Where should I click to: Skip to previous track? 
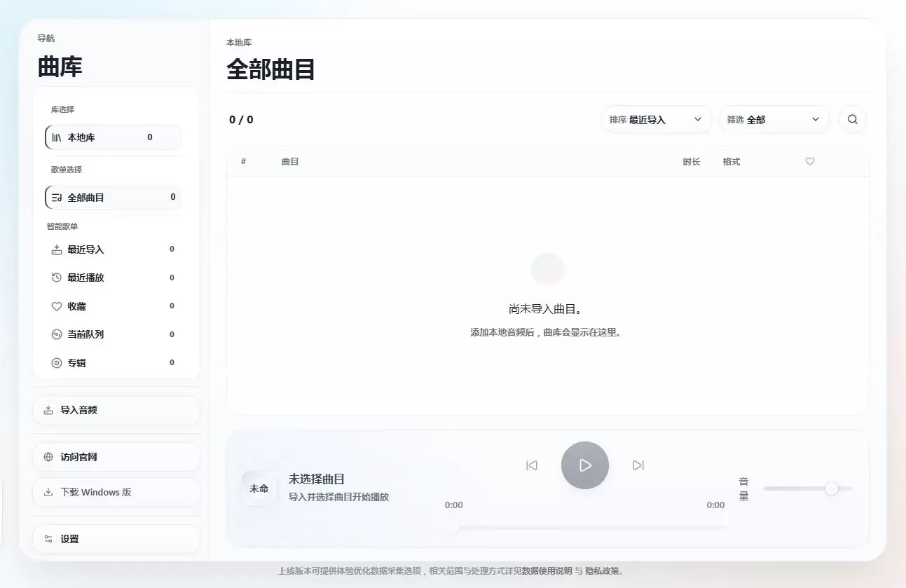click(x=532, y=465)
